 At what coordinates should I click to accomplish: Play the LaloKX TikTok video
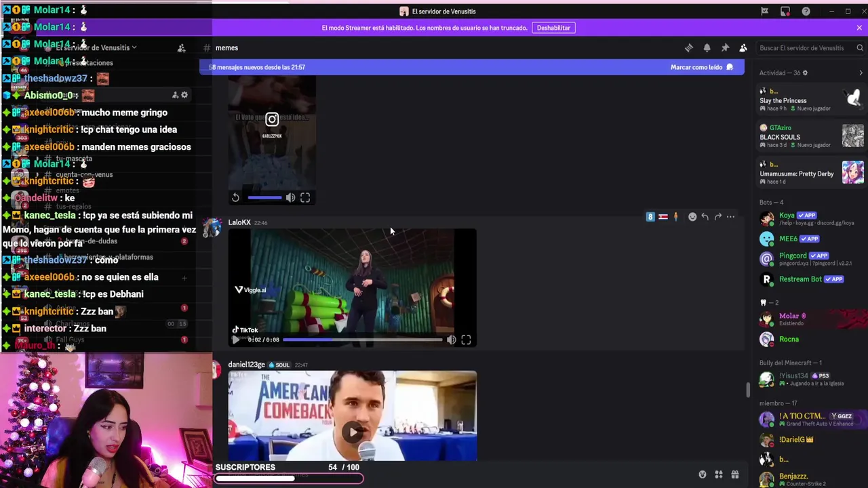coord(235,340)
